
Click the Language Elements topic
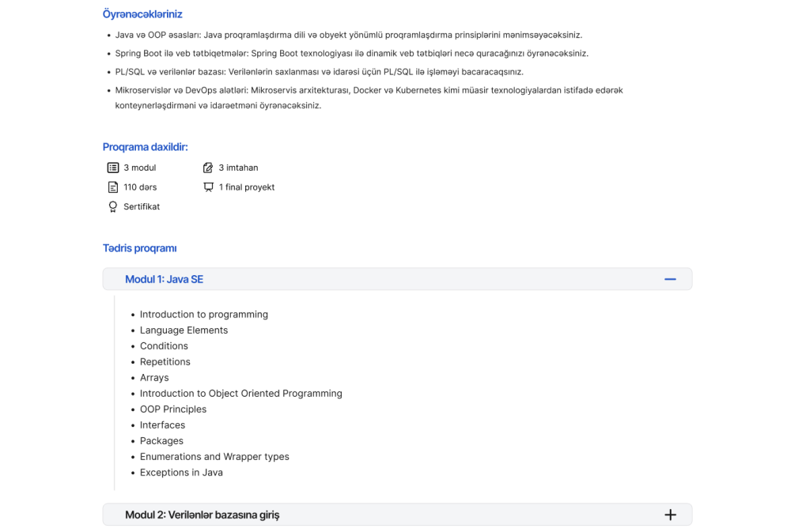(x=184, y=330)
